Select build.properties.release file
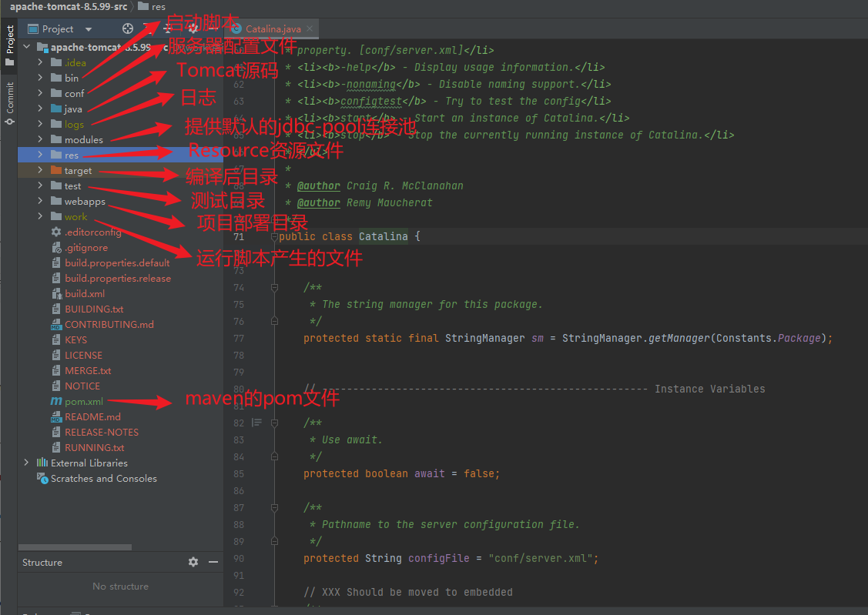 [x=118, y=278]
